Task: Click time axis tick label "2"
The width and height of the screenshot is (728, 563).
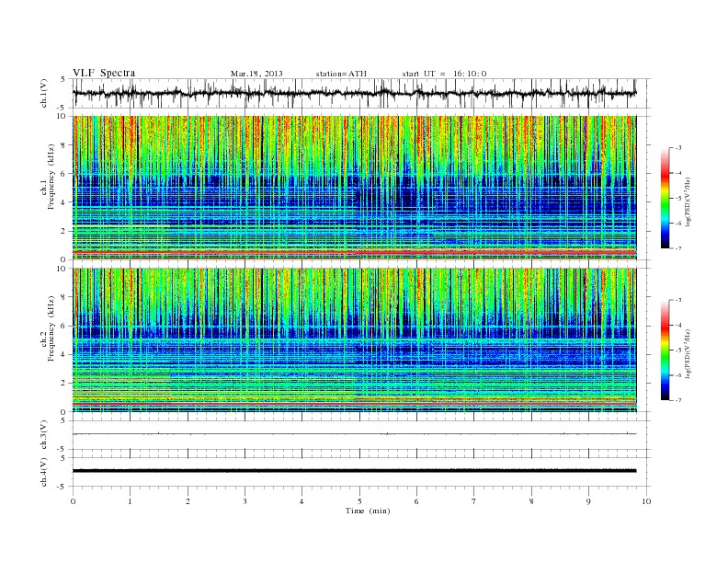Action: click(188, 501)
